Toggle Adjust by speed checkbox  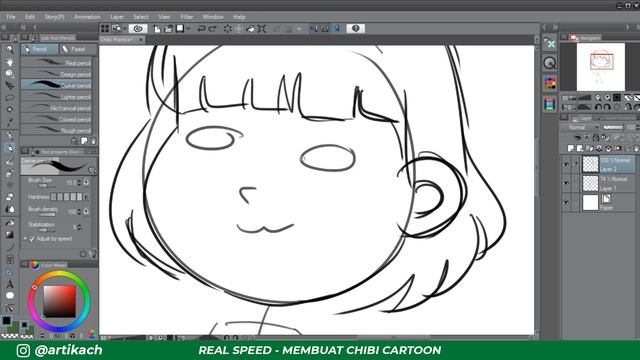[x=32, y=238]
